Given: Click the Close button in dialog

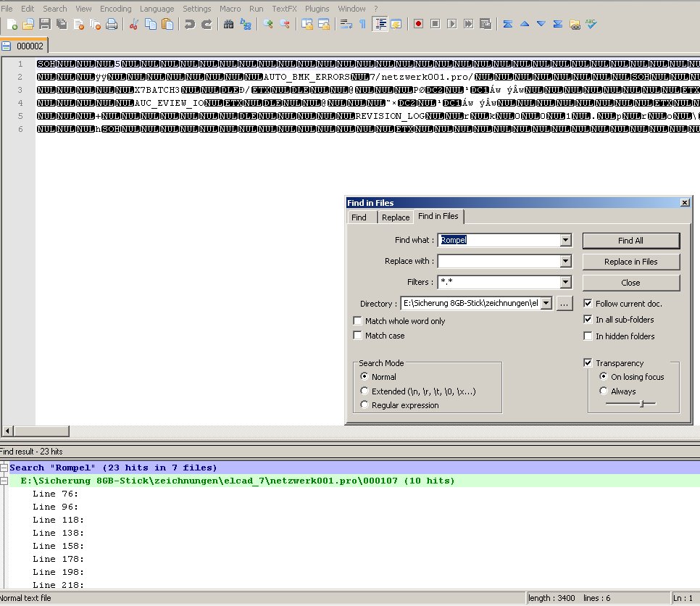Looking at the screenshot, I should tap(631, 283).
